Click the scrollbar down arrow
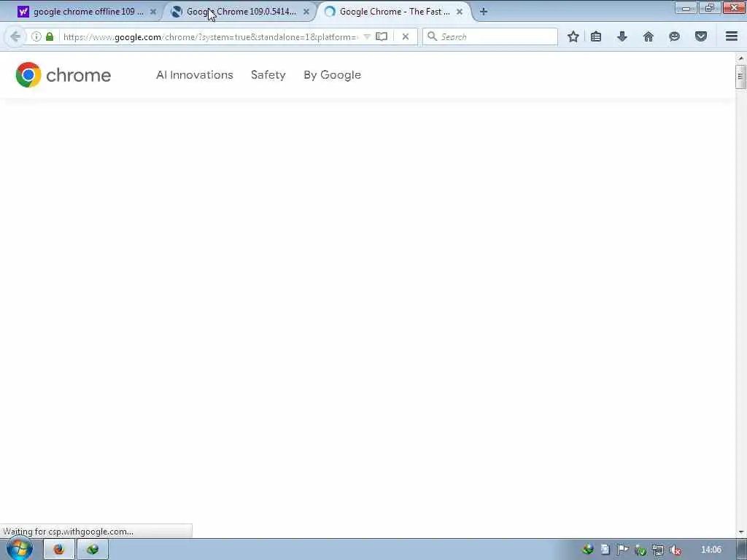This screenshot has height=560, width=747. (740, 532)
